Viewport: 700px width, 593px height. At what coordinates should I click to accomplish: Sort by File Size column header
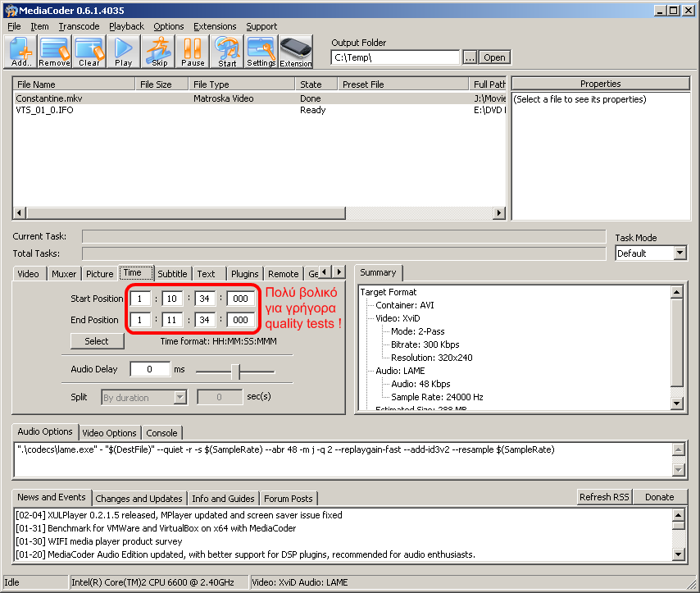[161, 84]
